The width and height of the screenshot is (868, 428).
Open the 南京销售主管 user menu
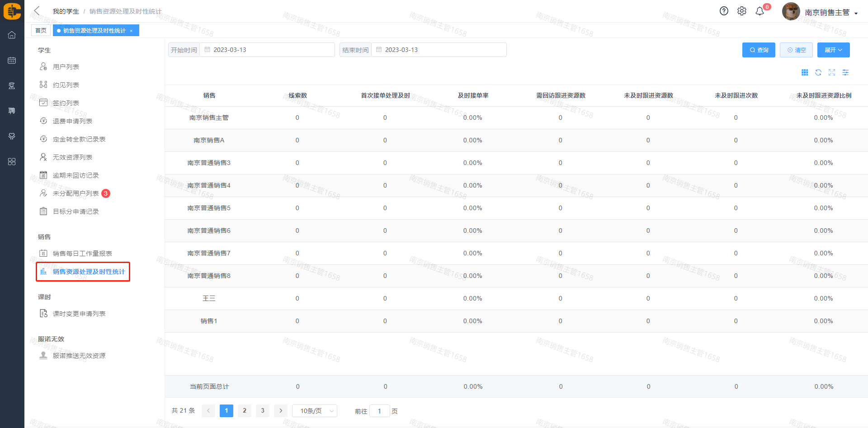830,13
